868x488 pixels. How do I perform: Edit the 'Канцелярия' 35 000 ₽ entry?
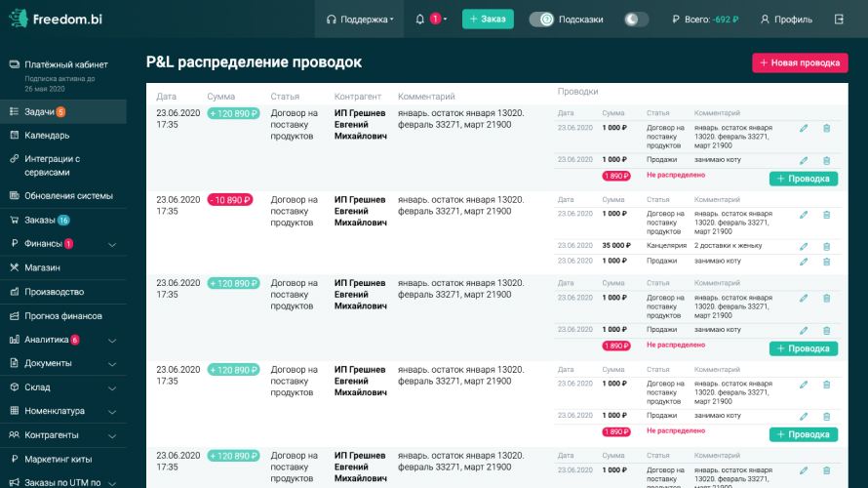pyautogui.click(x=804, y=247)
